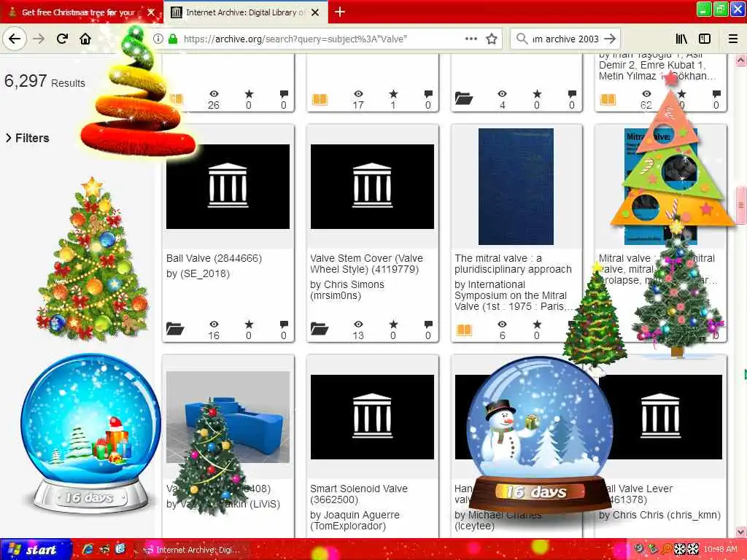747x560 pixels.
Task: Close the Internet Archive tab
Action: [x=315, y=12]
